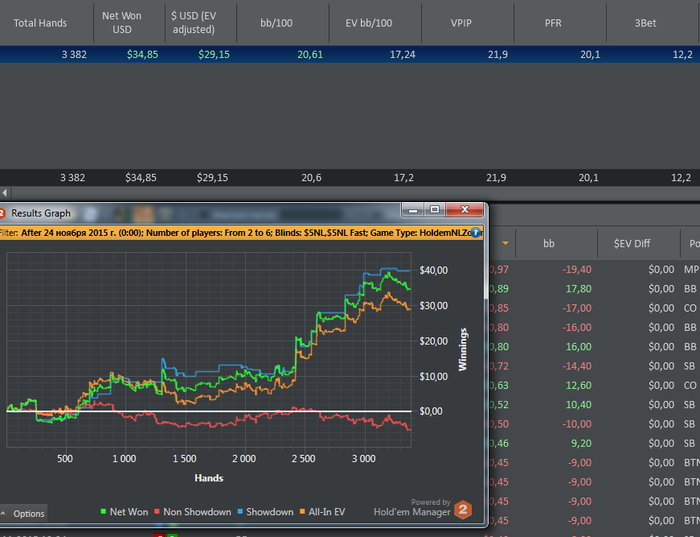Select the -17,00 bb cell
This screenshot has height=537, width=700.
tap(577, 308)
